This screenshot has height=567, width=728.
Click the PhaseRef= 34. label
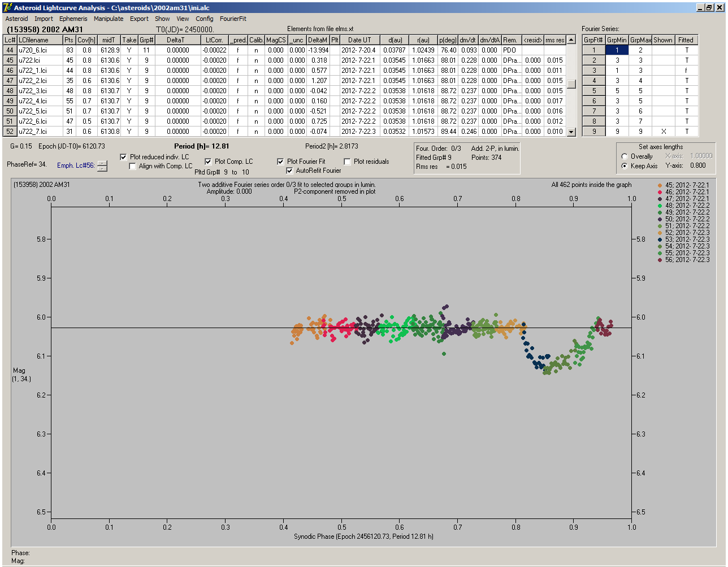27,164
